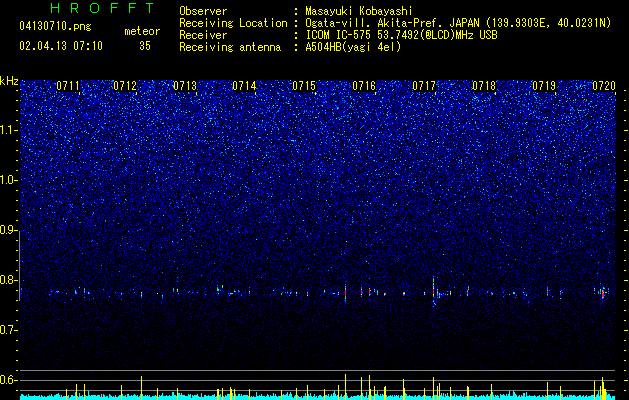Click the ICOM IC-575 53.7492 MHz USB text

pyautogui.click(x=402, y=35)
